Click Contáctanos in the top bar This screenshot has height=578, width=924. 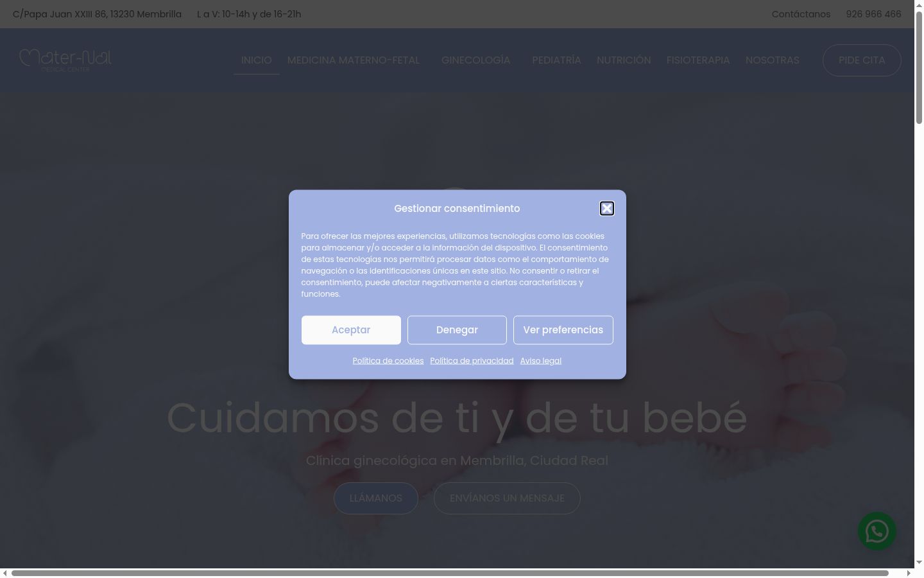click(x=801, y=14)
